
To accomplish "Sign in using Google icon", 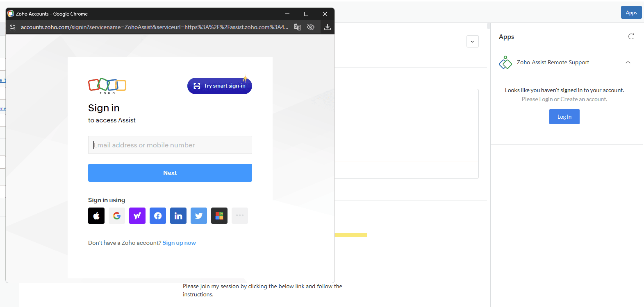I will coord(117,216).
